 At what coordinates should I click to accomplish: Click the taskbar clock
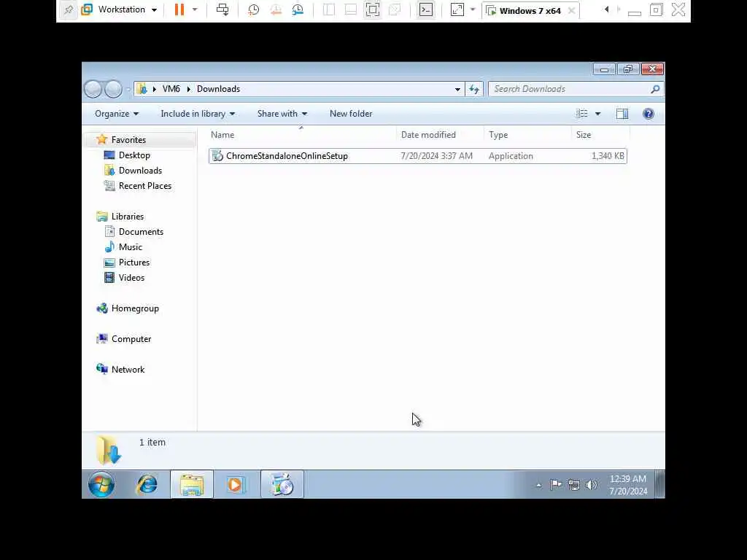pos(628,485)
